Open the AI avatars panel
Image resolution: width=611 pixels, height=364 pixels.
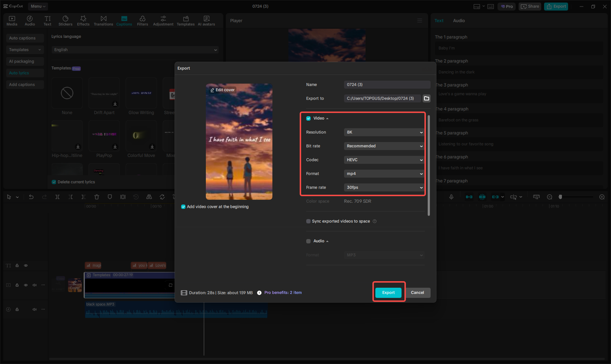pos(206,20)
